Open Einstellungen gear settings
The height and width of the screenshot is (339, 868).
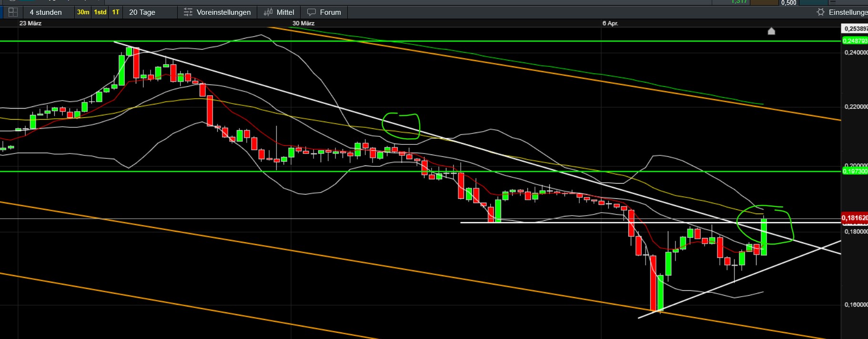point(842,12)
